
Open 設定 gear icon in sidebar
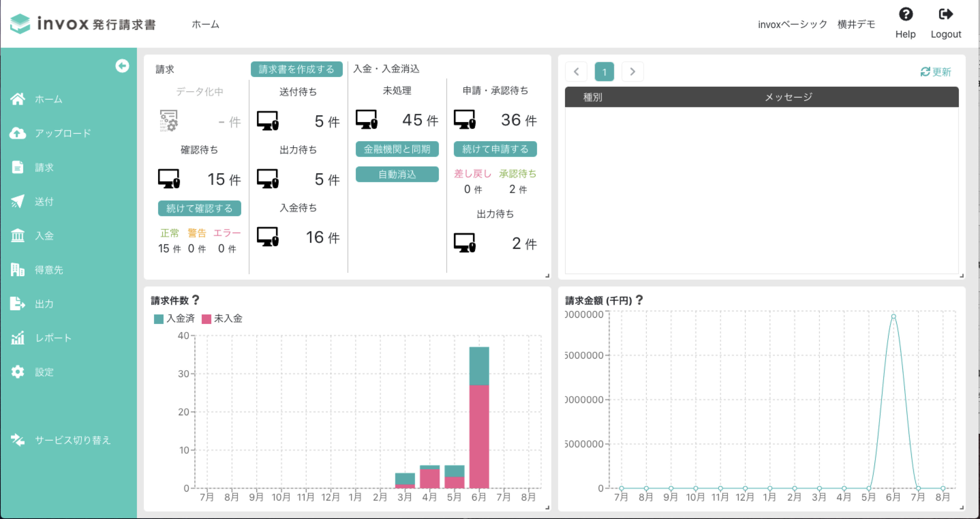pyautogui.click(x=18, y=372)
